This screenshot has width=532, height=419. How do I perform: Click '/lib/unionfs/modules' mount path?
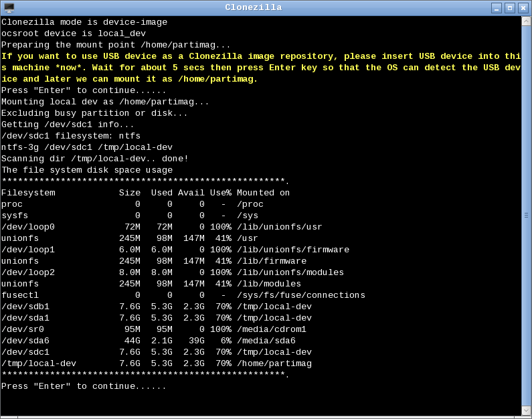pyautogui.click(x=290, y=272)
